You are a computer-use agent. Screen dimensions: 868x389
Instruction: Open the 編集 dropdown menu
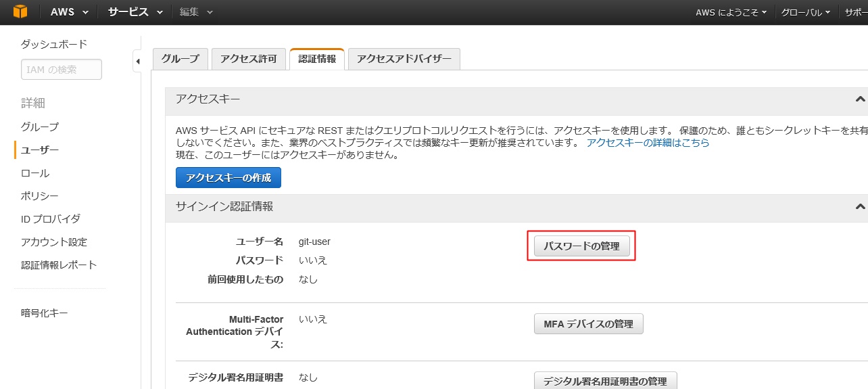click(x=196, y=12)
